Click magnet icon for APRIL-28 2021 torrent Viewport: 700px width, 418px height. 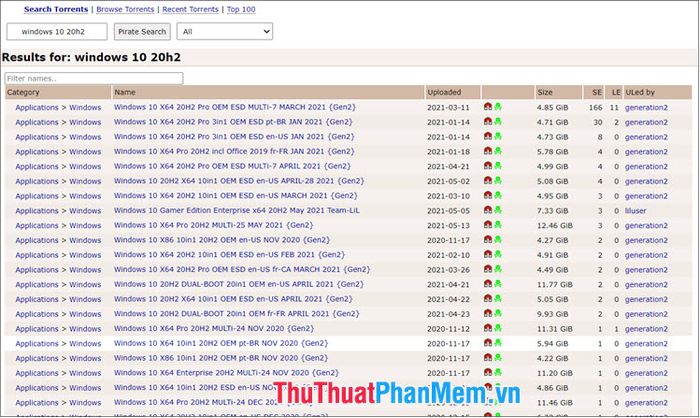coord(488,180)
